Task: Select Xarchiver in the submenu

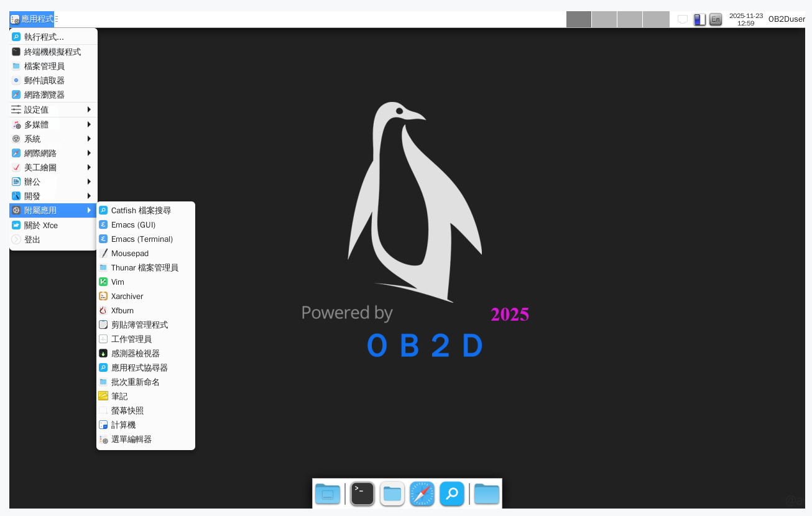Action: click(x=127, y=296)
